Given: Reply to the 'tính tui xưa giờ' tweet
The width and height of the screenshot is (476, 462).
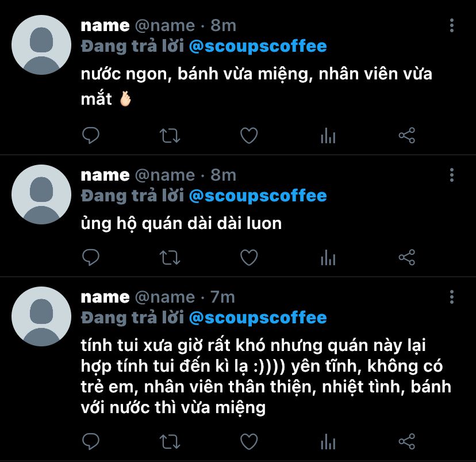Looking at the screenshot, I should [91, 442].
